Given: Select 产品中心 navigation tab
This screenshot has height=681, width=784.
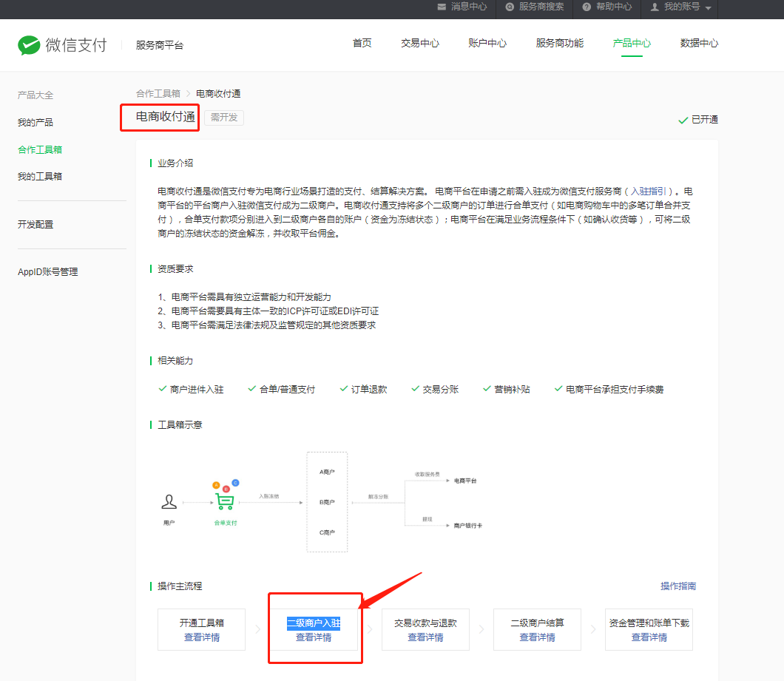Looking at the screenshot, I should click(632, 43).
